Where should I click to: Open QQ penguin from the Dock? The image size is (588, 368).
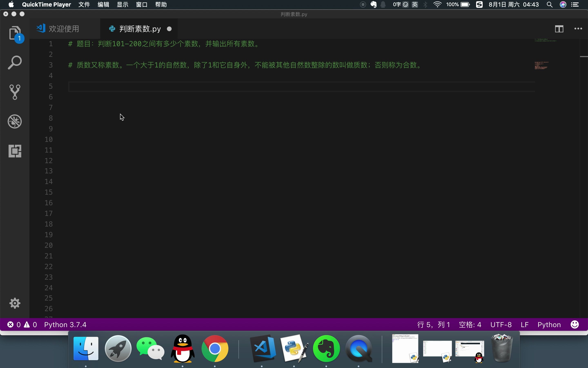click(183, 348)
